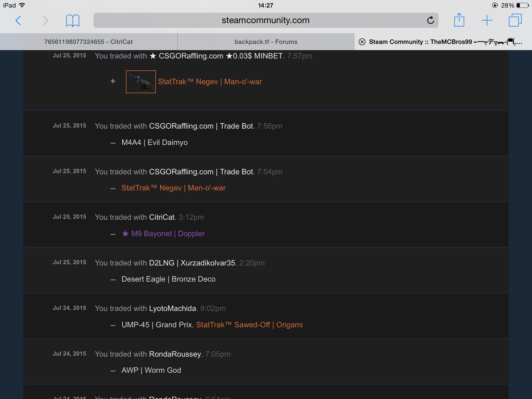This screenshot has width=532, height=399.
Task: Open the LyotoMachida profile link
Action: [172, 309]
